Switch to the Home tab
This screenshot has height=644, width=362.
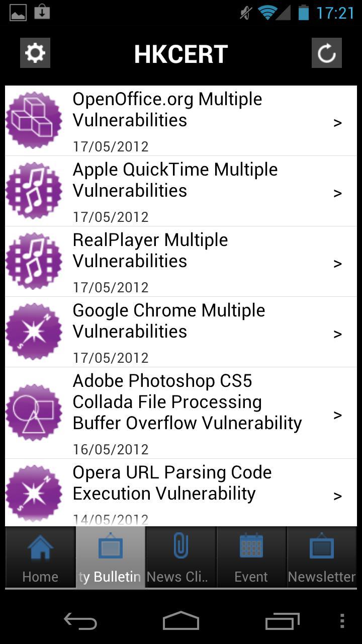[x=40, y=557]
